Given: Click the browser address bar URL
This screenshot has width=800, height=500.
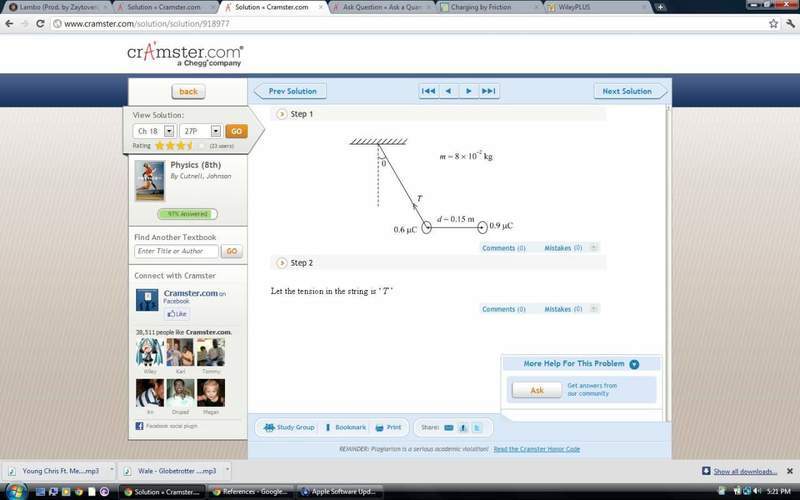Looking at the screenshot, I should coord(147,23).
